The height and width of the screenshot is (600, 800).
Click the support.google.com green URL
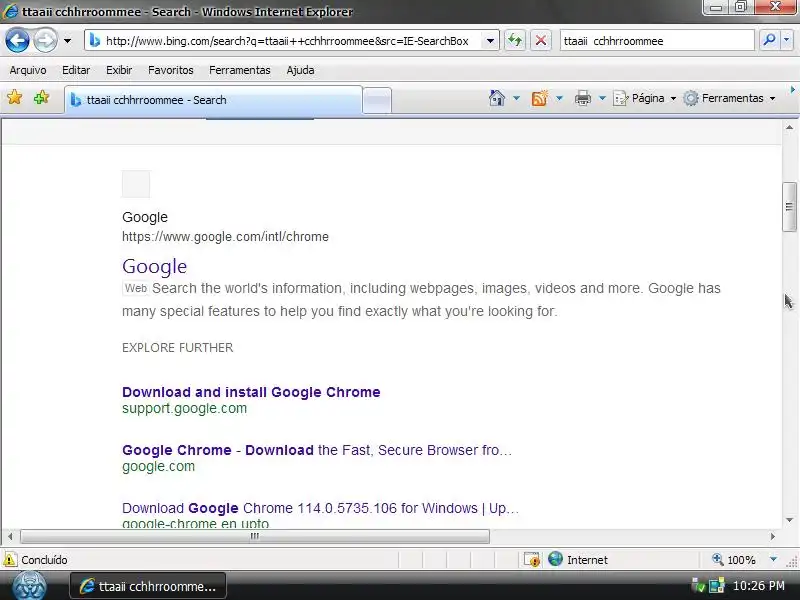(184, 408)
